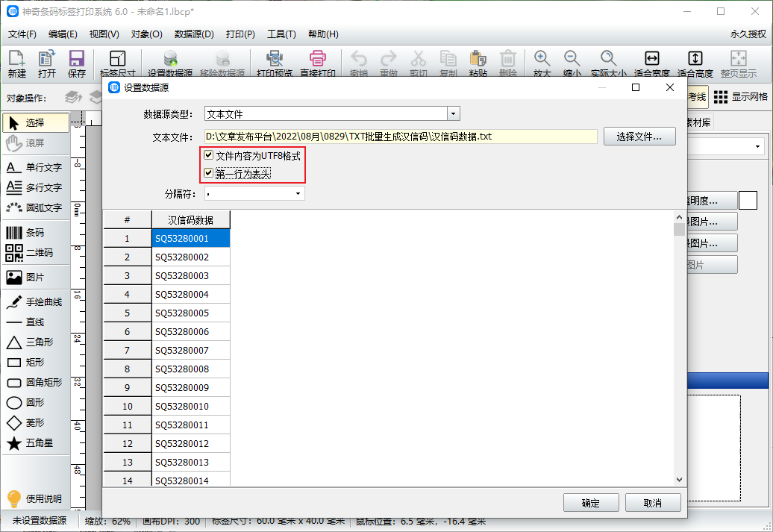This screenshot has width=773, height=532.
Task: Open the 标签尺寸 label size tool
Action: tap(117, 63)
